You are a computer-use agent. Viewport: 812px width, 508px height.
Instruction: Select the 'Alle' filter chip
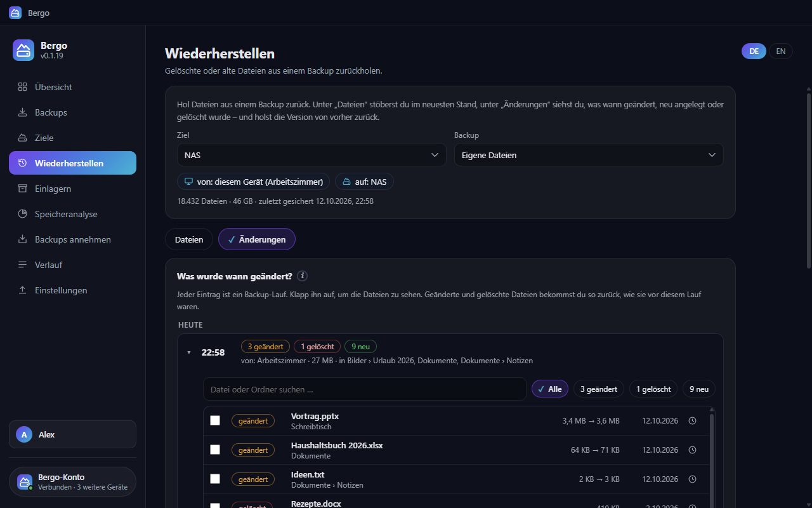[550, 389]
